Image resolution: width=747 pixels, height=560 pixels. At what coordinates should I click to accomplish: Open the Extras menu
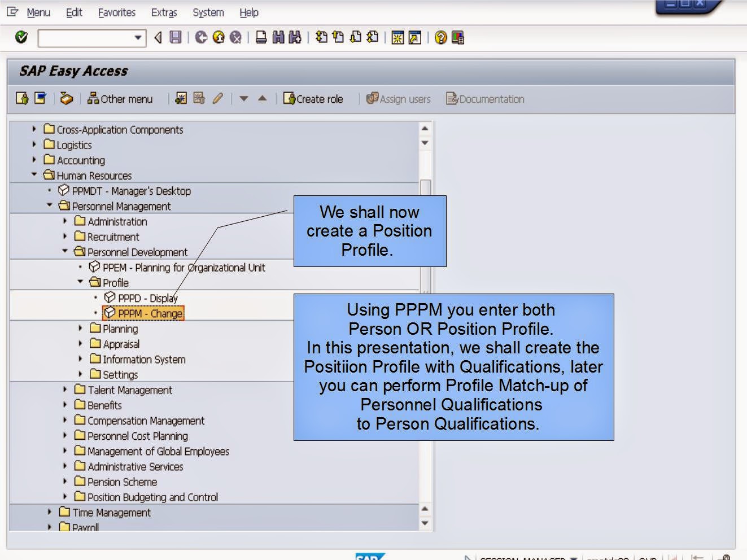point(164,12)
